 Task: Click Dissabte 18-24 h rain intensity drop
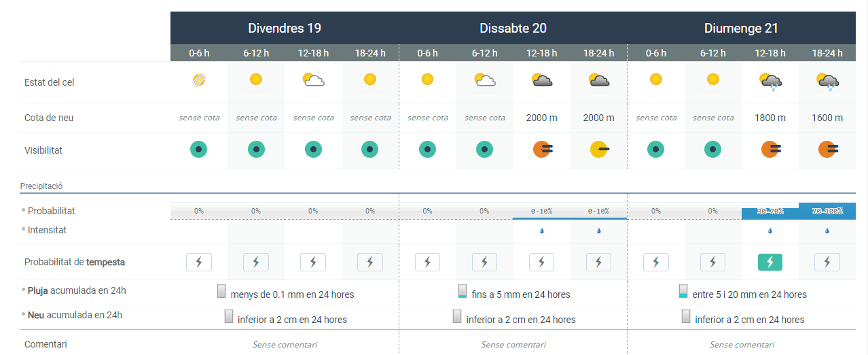click(x=598, y=231)
